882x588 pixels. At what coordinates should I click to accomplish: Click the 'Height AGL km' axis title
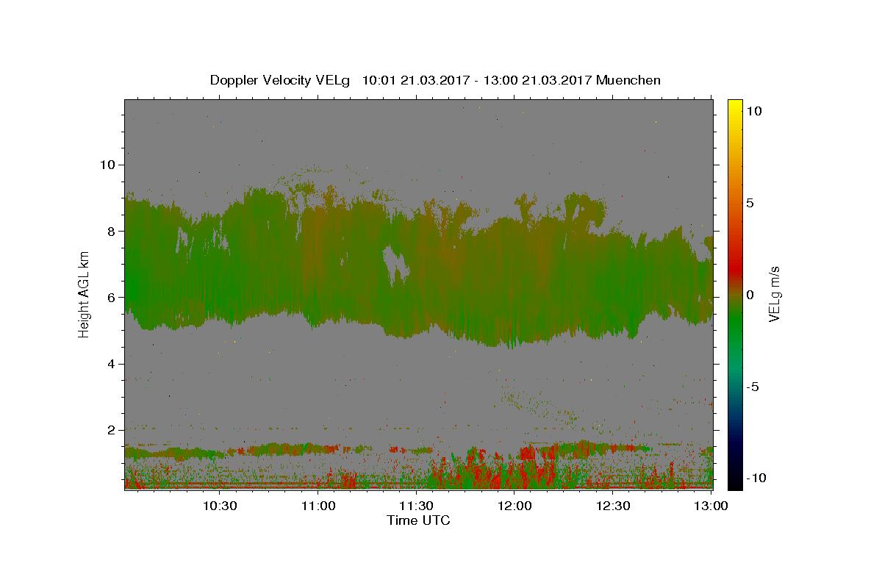pos(84,293)
